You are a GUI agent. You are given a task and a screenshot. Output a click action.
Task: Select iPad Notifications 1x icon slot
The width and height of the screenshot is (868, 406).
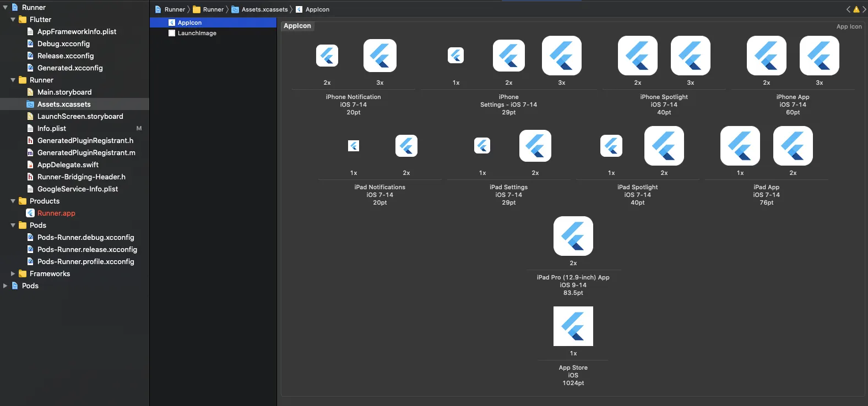click(354, 146)
